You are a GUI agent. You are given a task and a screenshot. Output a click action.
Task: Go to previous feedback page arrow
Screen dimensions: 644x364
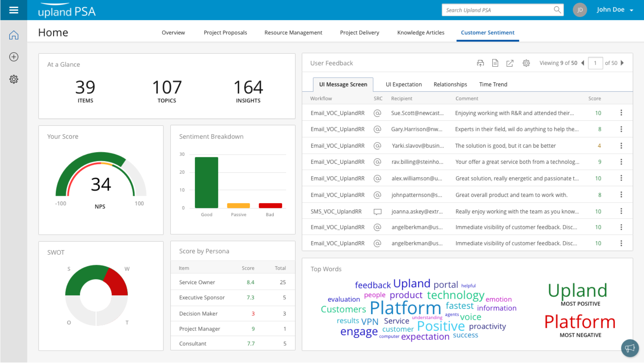click(583, 63)
